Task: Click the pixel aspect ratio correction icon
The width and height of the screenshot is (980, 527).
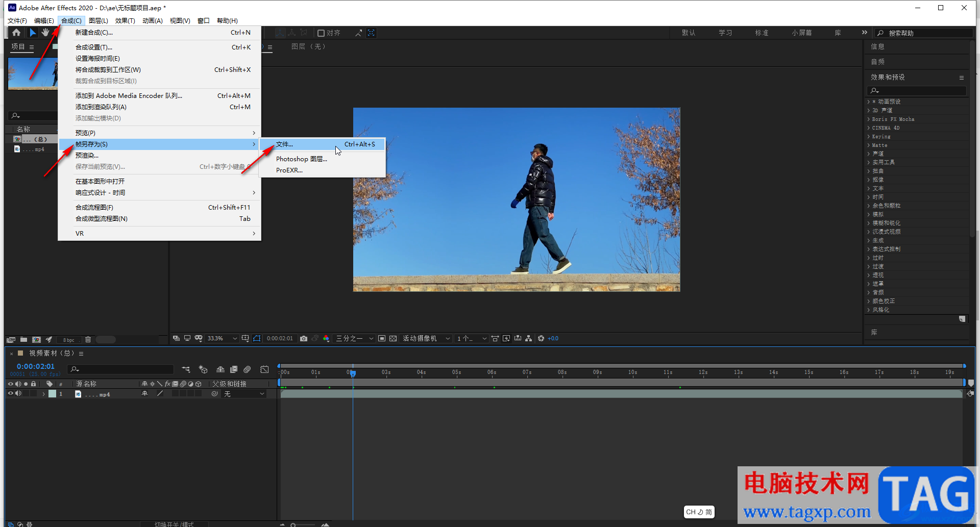Action: tap(495, 338)
